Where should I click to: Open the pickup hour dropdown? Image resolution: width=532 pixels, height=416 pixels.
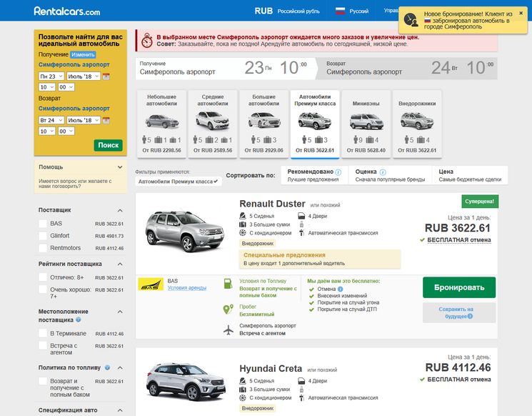tap(47, 87)
